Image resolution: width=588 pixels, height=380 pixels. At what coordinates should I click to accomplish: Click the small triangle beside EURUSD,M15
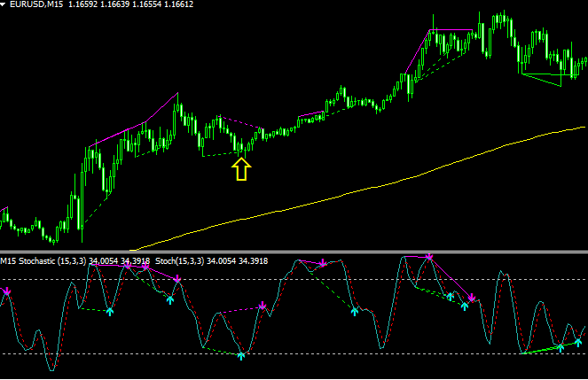coord(3,4)
